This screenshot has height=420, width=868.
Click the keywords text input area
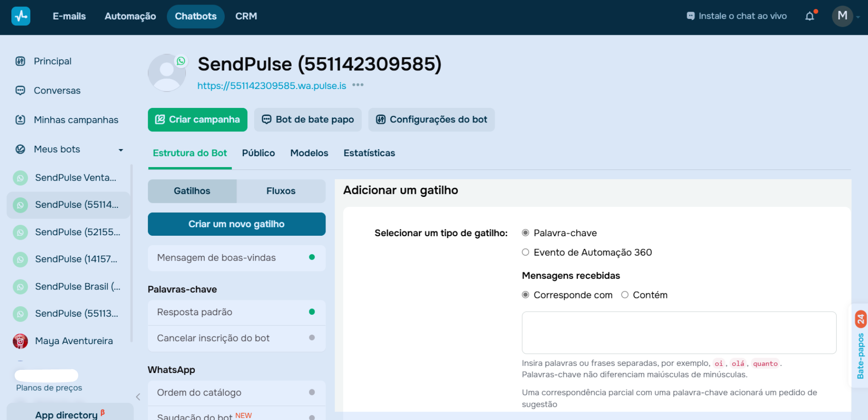click(679, 333)
